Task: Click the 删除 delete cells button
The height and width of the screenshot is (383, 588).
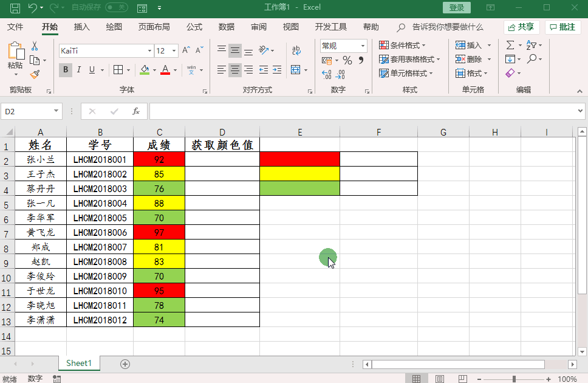Action: coord(468,60)
